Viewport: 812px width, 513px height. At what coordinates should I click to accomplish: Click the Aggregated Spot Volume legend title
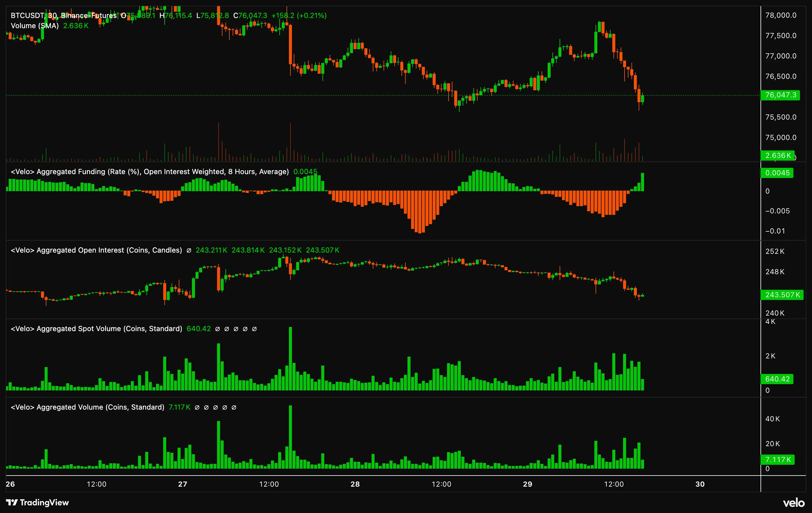96,329
